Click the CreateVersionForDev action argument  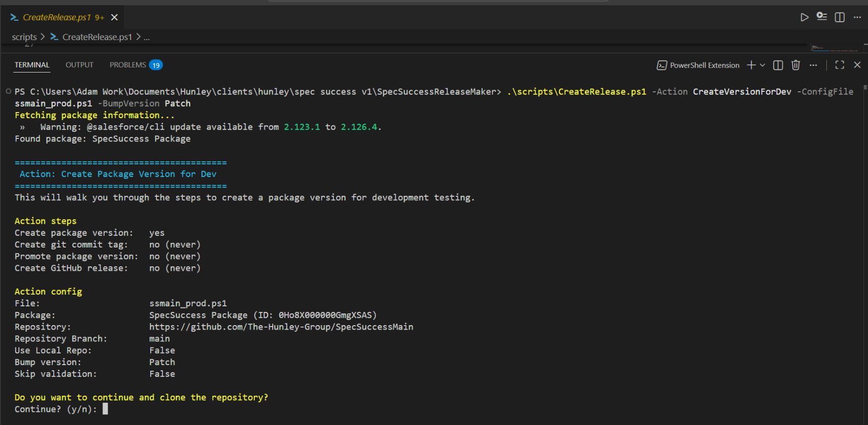tap(742, 92)
